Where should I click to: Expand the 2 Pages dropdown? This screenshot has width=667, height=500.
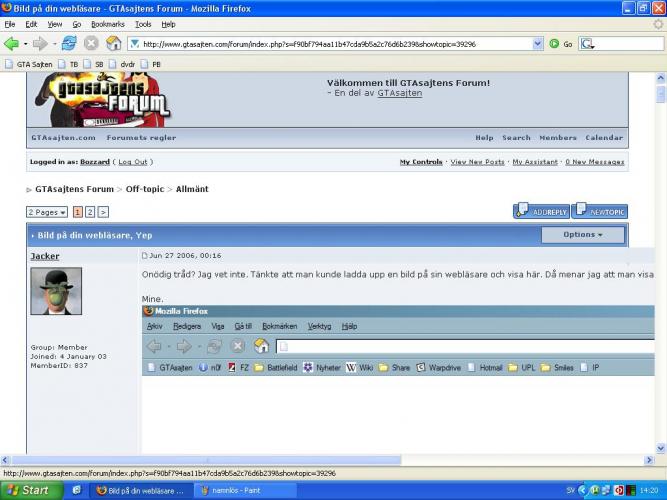click(47, 212)
